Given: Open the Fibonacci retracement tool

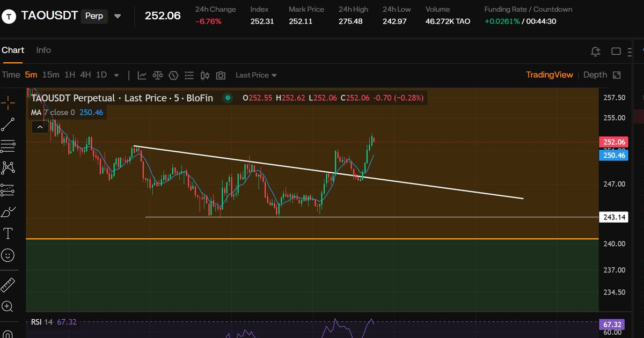Looking at the screenshot, I should [x=8, y=145].
